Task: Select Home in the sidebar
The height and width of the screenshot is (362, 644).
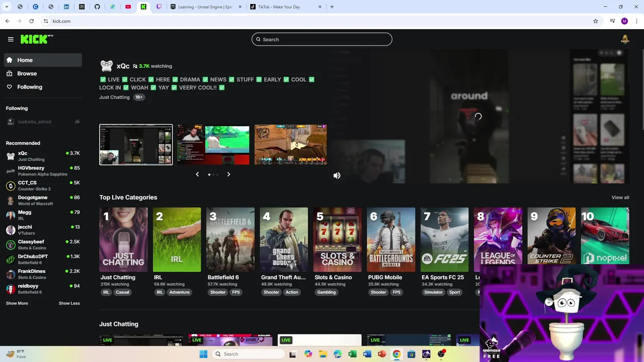Action: point(43,60)
